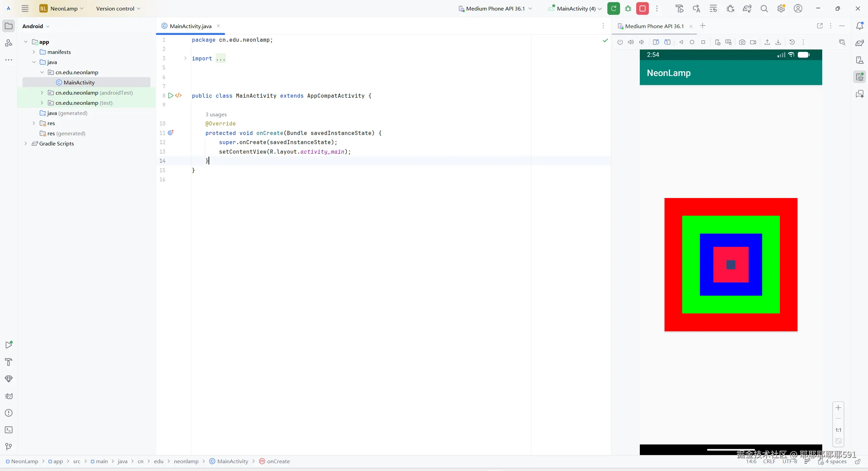This screenshot has height=471, width=868.
Task: Toggle Running Devices panel in right sidebar
Action: 860,77
